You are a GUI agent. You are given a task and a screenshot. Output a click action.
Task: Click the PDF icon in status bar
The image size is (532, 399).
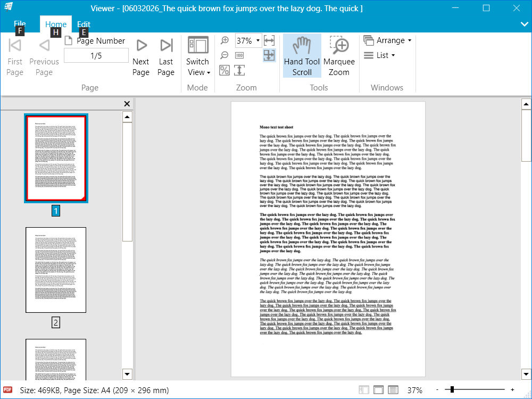[8, 390]
